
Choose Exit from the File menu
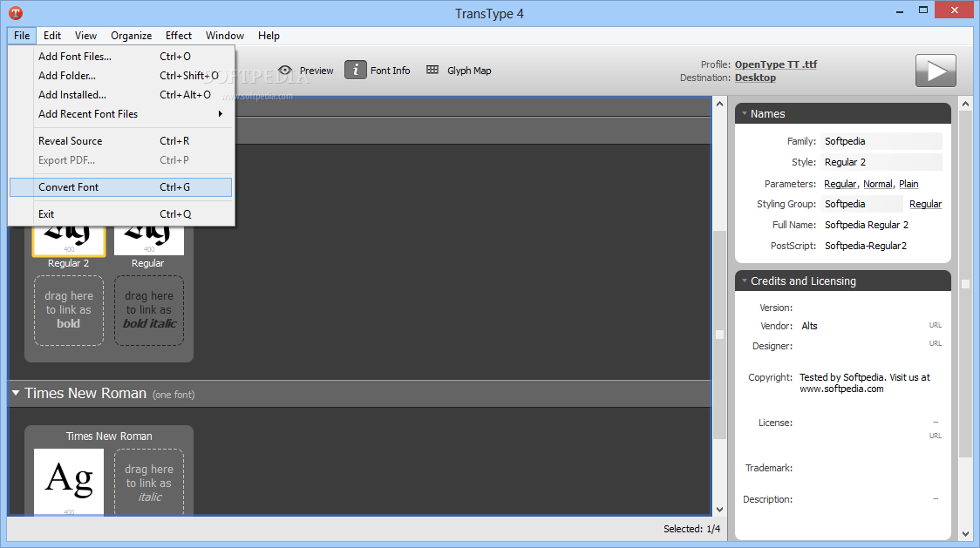pos(121,214)
